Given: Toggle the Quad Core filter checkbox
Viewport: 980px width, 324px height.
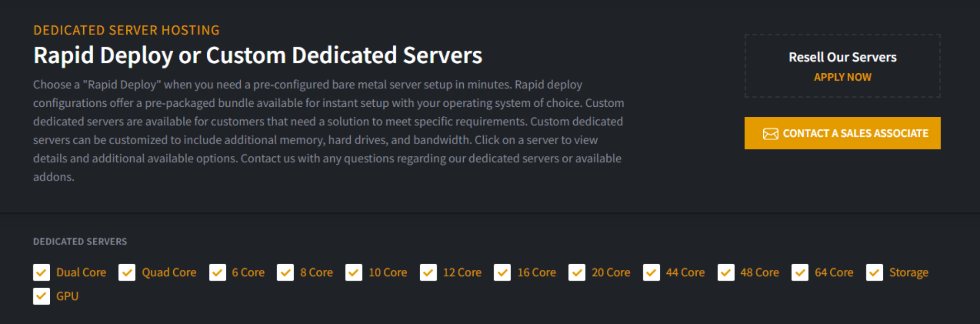Looking at the screenshot, I should (x=127, y=272).
